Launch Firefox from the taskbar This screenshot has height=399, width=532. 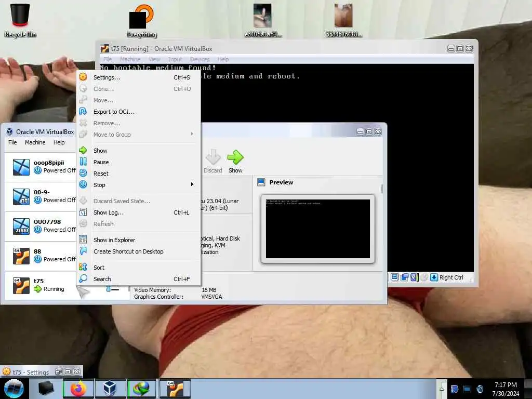78,389
